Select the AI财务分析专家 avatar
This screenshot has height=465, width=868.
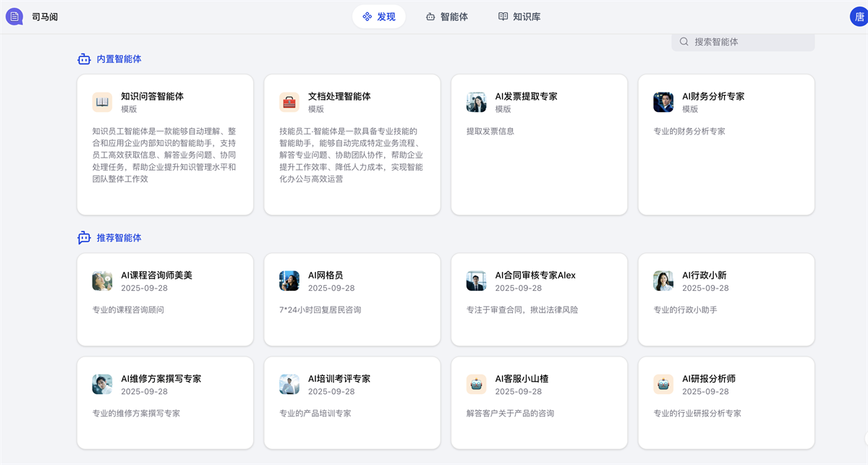point(663,102)
